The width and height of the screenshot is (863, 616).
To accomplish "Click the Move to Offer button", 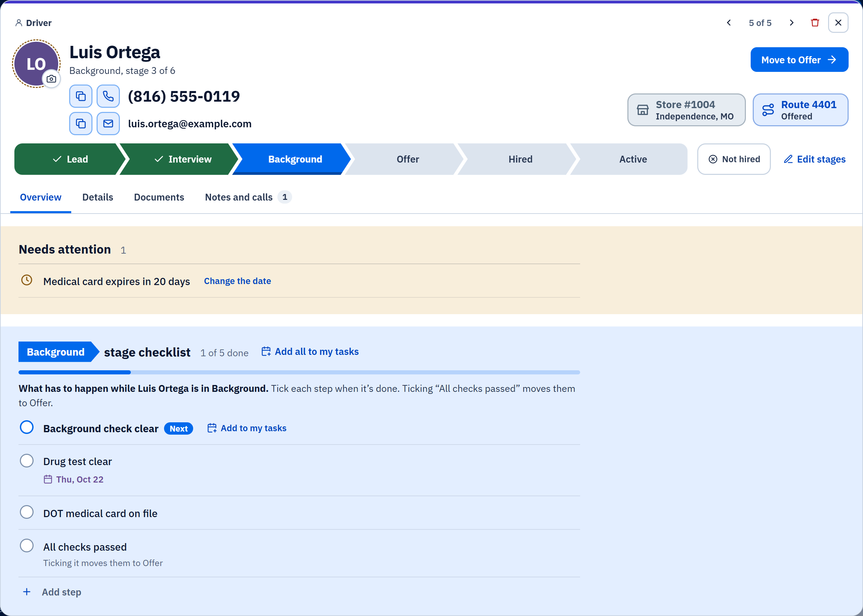I will coord(799,60).
